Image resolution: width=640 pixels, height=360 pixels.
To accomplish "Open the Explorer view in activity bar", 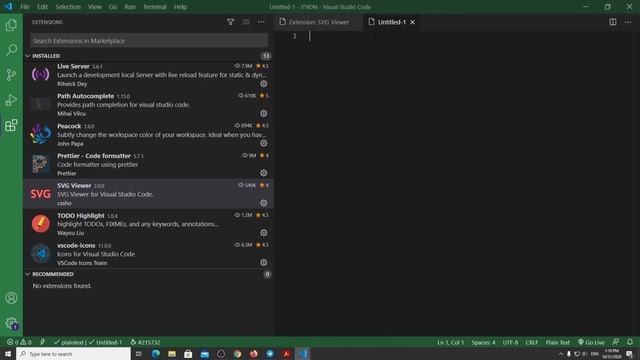I will click(11, 25).
